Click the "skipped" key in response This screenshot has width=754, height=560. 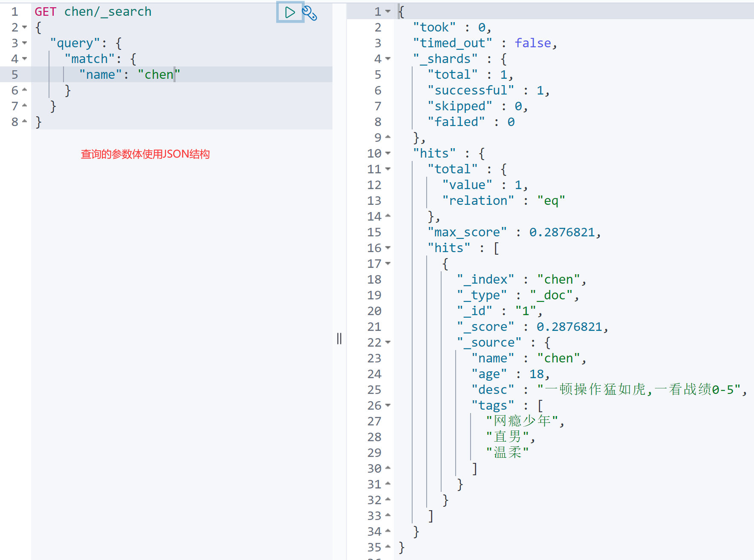[x=459, y=106]
